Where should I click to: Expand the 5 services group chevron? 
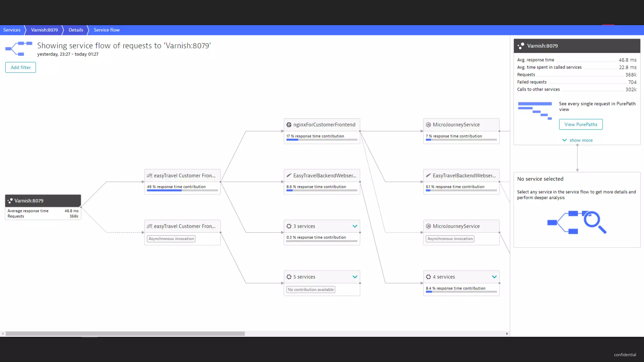(355, 277)
